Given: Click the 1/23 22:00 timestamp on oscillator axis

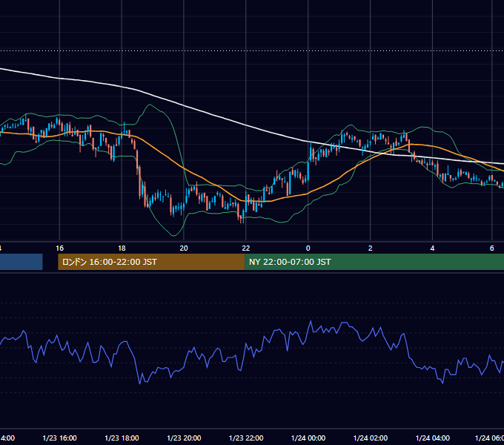Looking at the screenshot, I should [x=246, y=438].
